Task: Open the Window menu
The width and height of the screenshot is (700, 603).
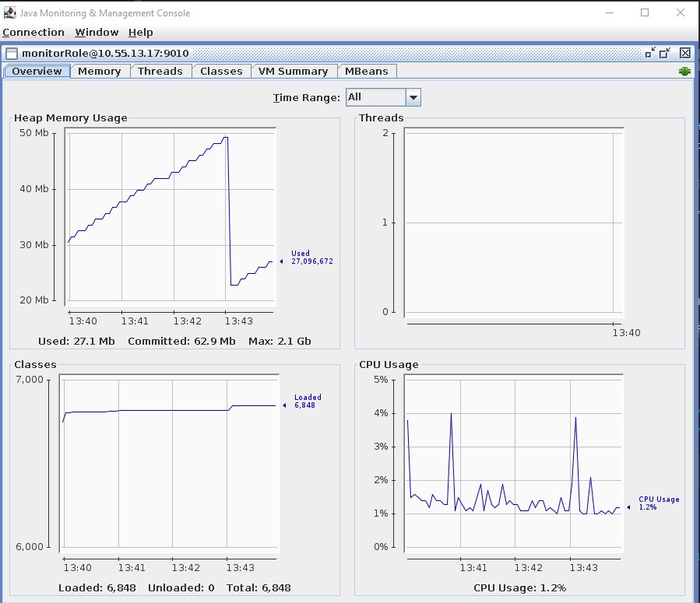Action: point(97,32)
